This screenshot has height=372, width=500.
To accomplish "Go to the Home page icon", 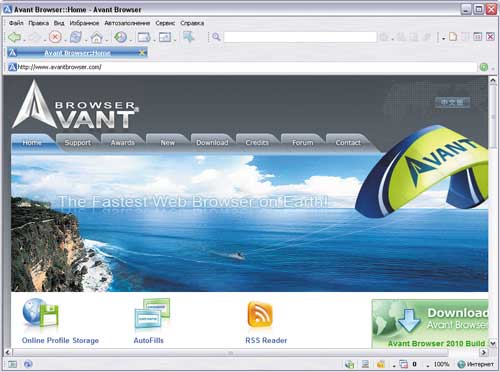I will pos(97,37).
